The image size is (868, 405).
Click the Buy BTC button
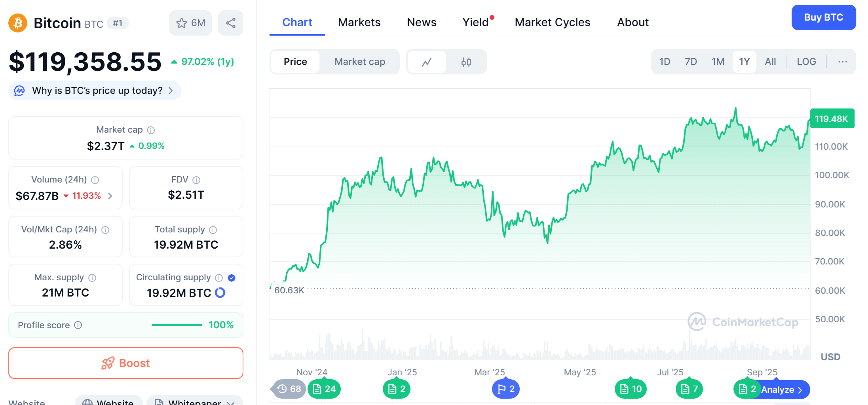823,17
